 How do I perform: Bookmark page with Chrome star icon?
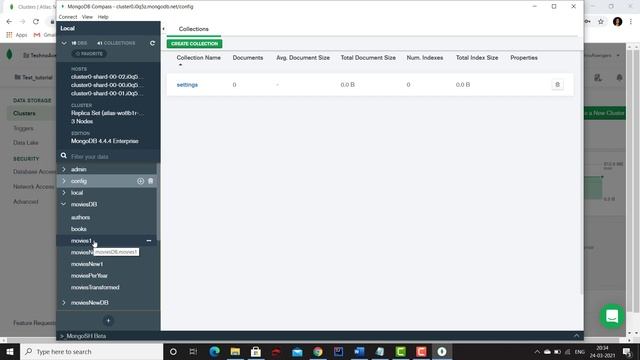point(601,22)
